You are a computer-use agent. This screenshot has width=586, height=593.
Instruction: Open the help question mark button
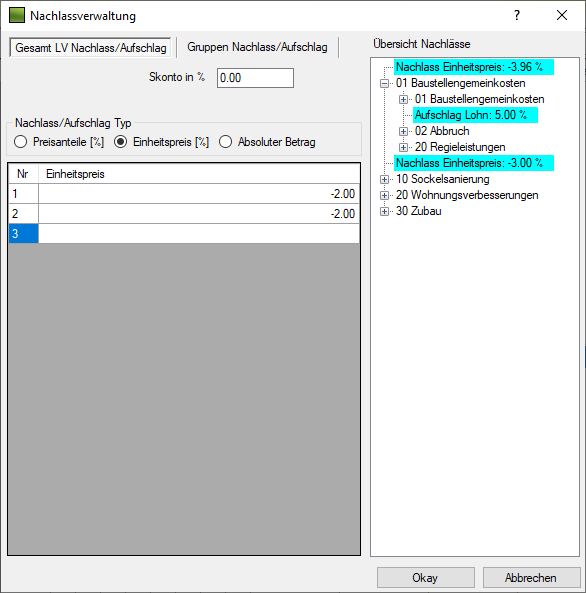[x=517, y=16]
